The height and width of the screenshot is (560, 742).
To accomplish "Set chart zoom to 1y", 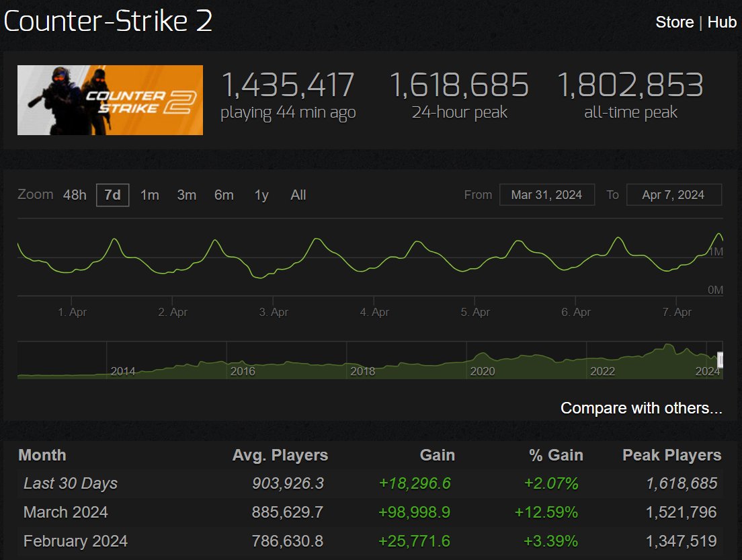I will tap(261, 195).
